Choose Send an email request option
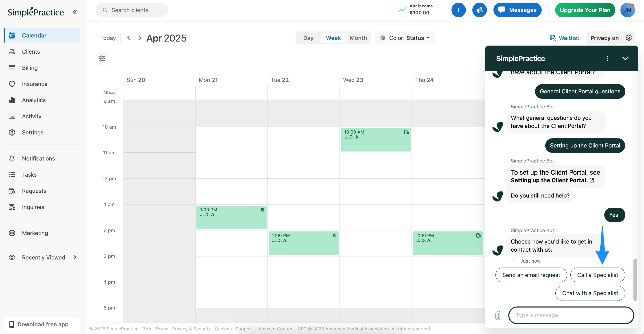The image size is (644, 334). tap(531, 275)
